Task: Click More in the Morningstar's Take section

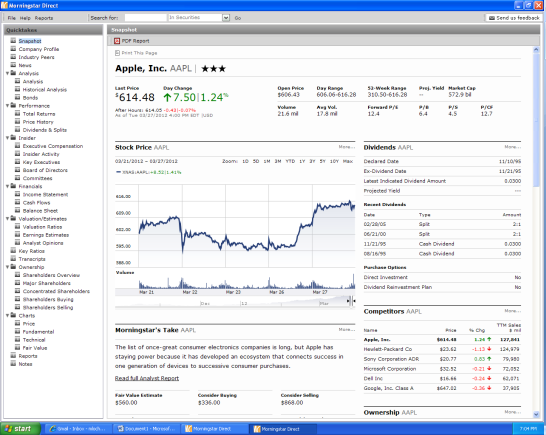Action: click(x=347, y=329)
